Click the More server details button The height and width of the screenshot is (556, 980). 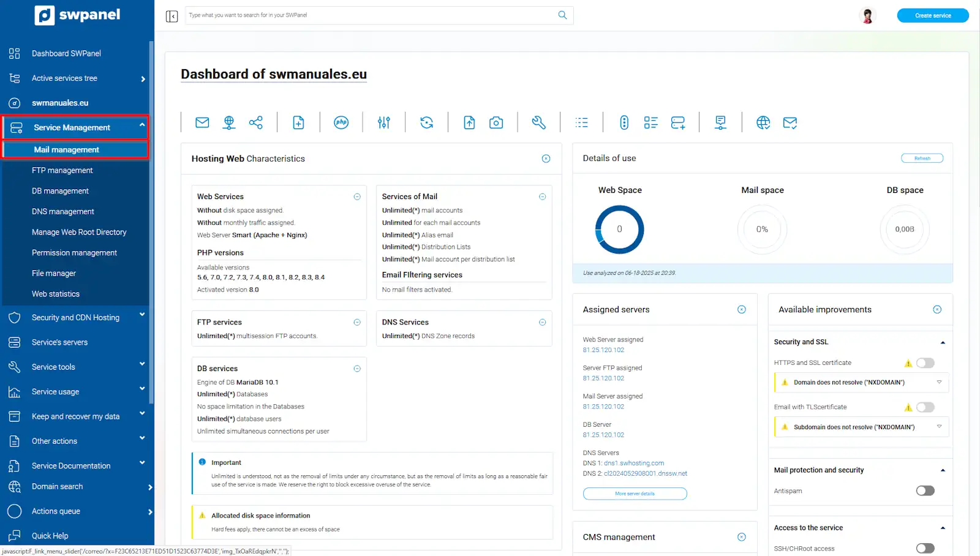(635, 494)
